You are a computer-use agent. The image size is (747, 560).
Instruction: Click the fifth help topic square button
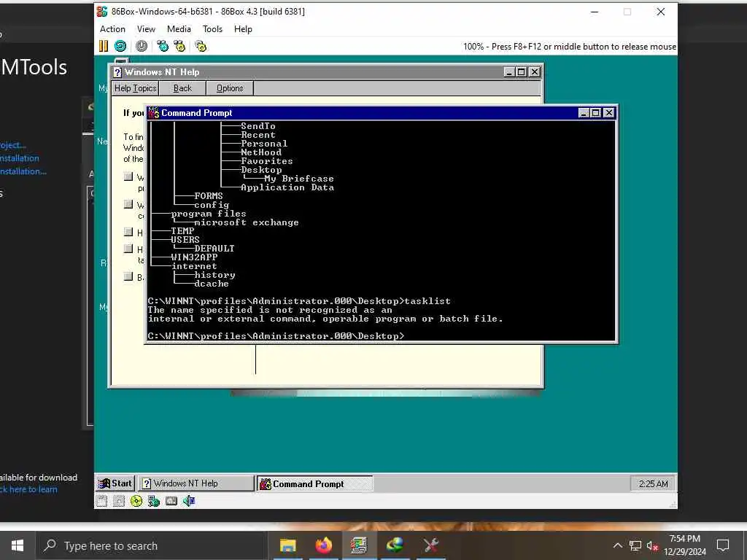coord(128,276)
